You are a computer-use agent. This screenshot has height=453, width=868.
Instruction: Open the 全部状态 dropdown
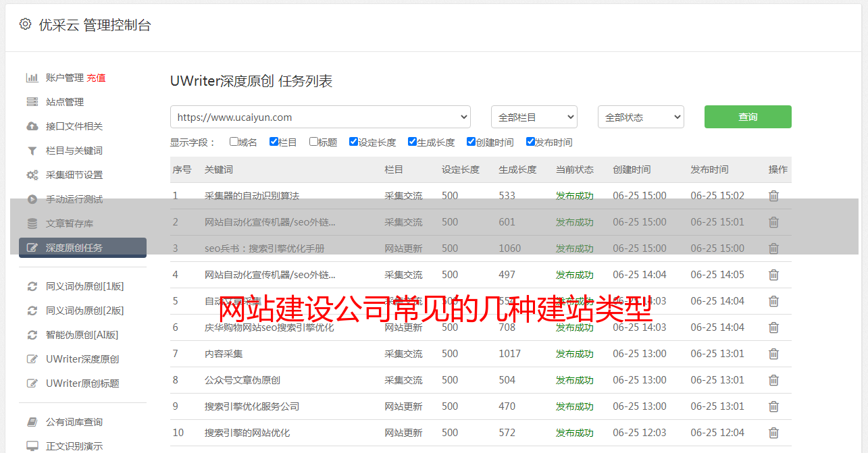pyautogui.click(x=641, y=117)
